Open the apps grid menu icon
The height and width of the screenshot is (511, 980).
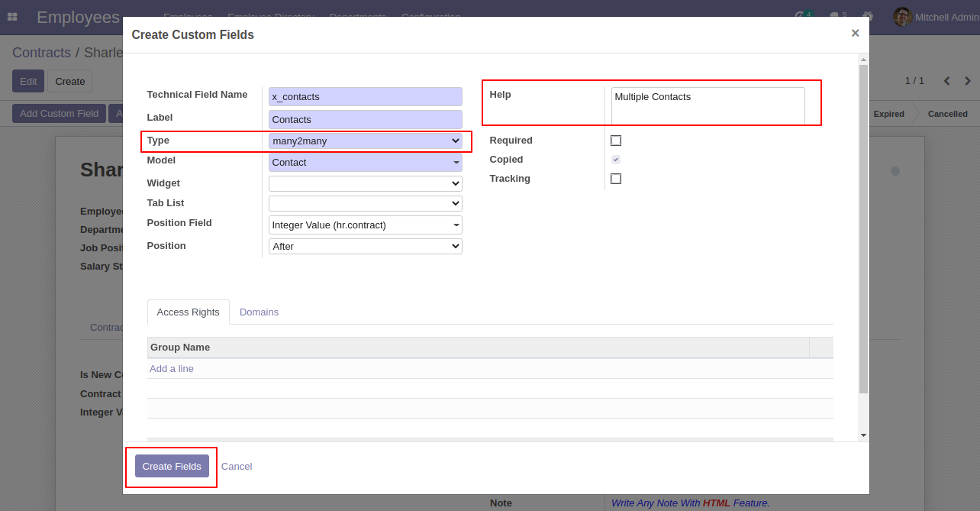(x=12, y=17)
